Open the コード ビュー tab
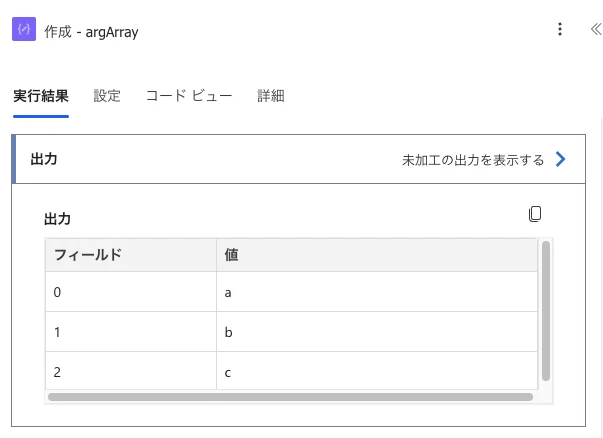 tap(189, 96)
